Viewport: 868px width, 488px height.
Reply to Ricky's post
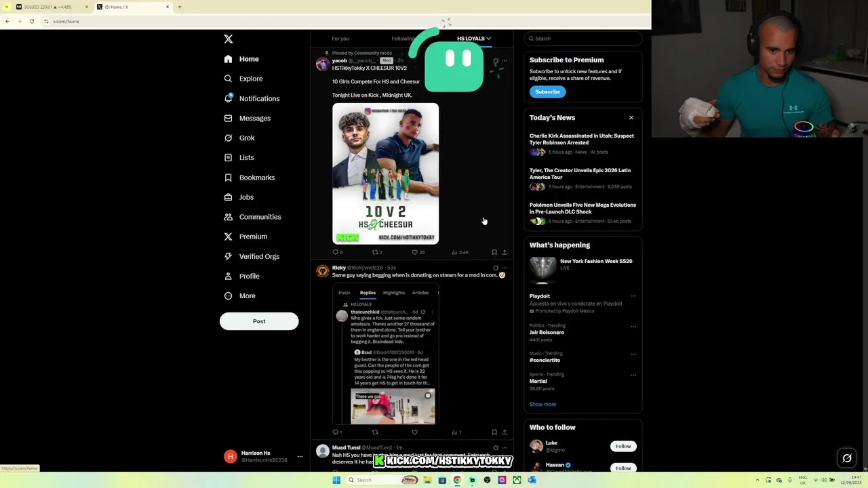coord(336,432)
